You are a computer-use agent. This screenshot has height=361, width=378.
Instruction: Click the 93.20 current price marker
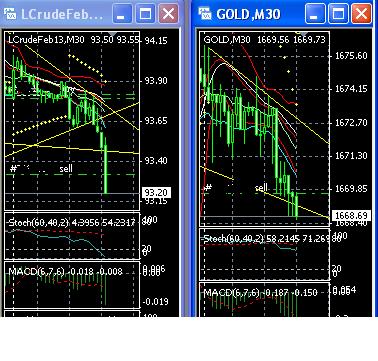[x=157, y=192]
